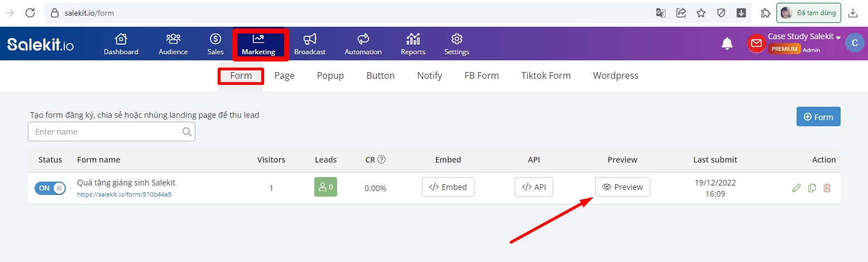Click the Embed code button
The width and height of the screenshot is (868, 262).
448,187
